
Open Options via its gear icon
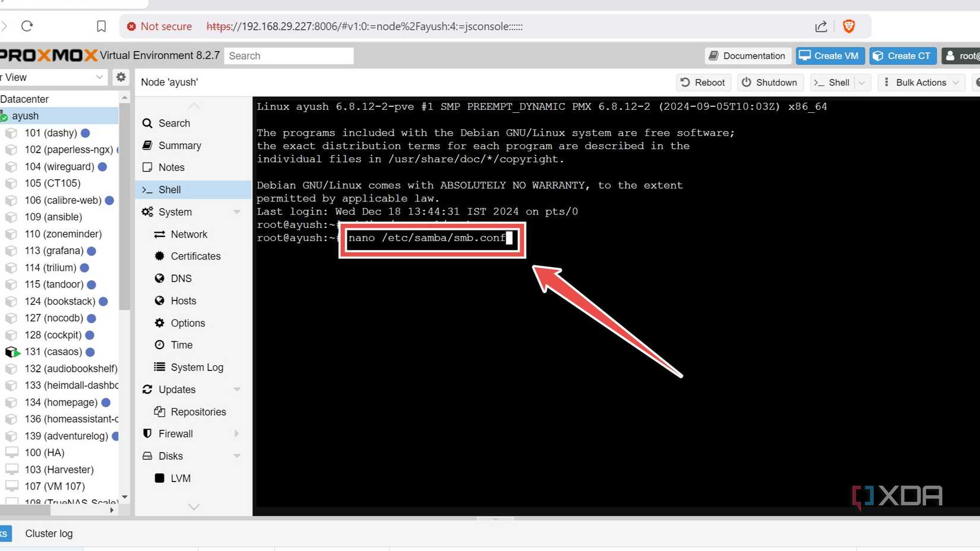pyautogui.click(x=159, y=323)
